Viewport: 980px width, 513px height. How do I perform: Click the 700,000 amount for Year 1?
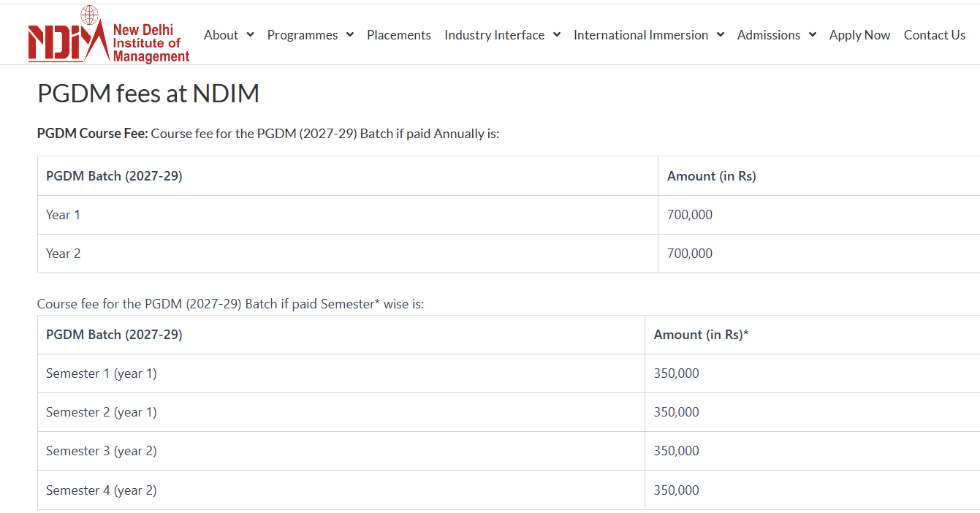(x=690, y=215)
